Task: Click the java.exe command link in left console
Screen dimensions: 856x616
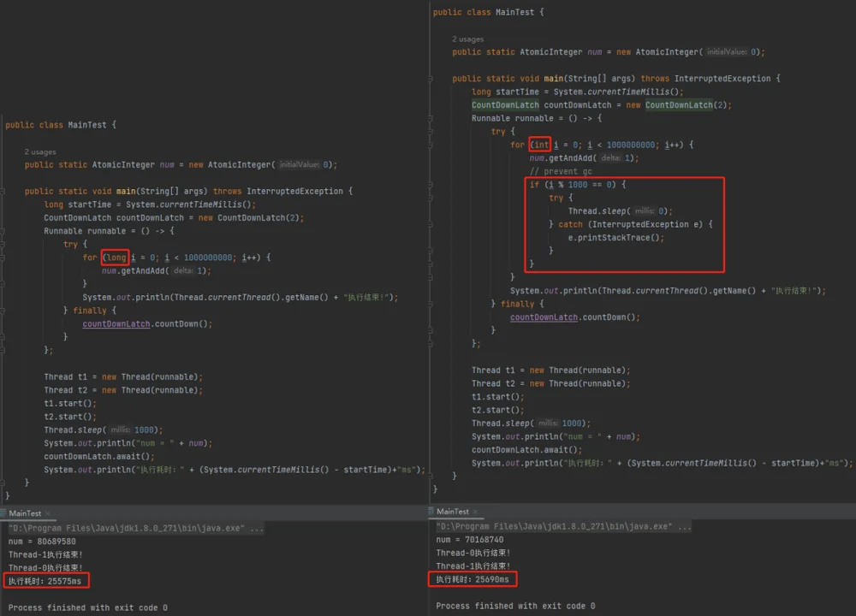Action: click(x=136, y=528)
